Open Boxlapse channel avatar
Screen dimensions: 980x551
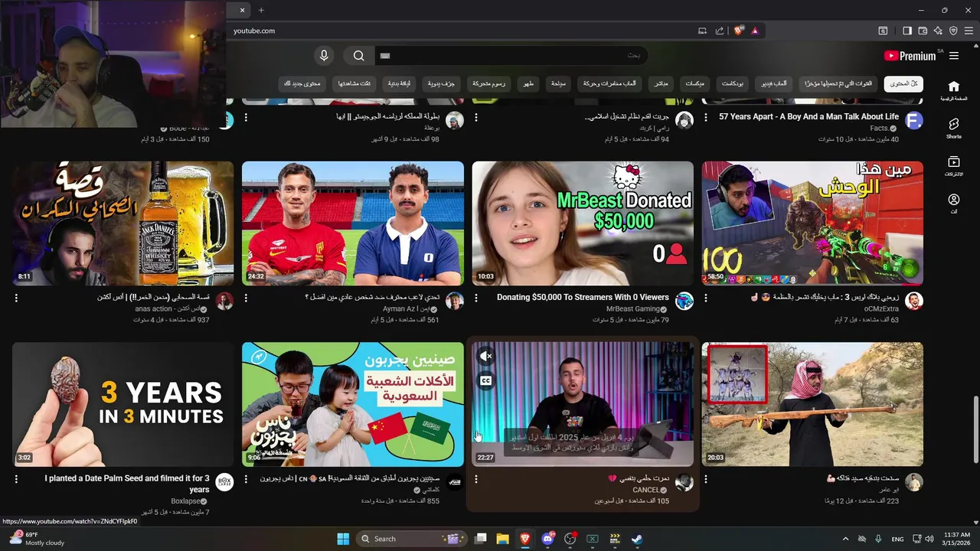[224, 482]
